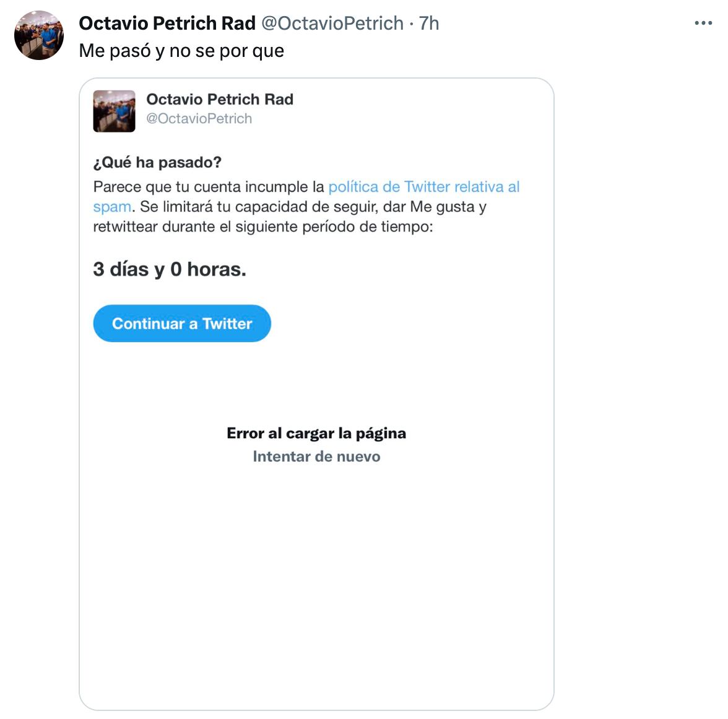
Task: Click the "Error al cargar la página" message
Action: 316,433
